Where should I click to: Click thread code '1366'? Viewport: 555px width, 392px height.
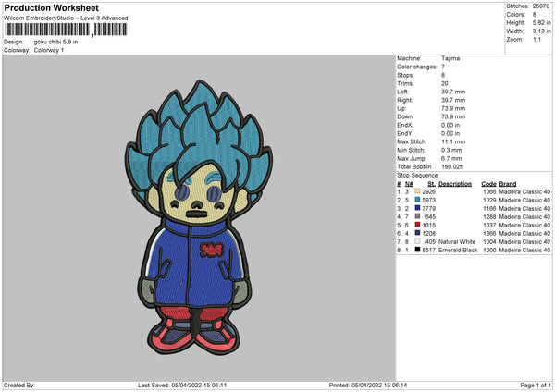(489, 233)
